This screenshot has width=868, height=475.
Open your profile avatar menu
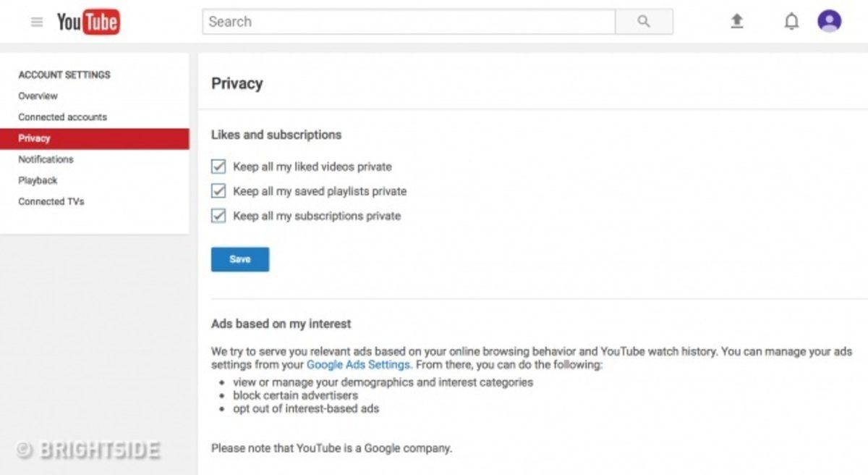point(830,21)
